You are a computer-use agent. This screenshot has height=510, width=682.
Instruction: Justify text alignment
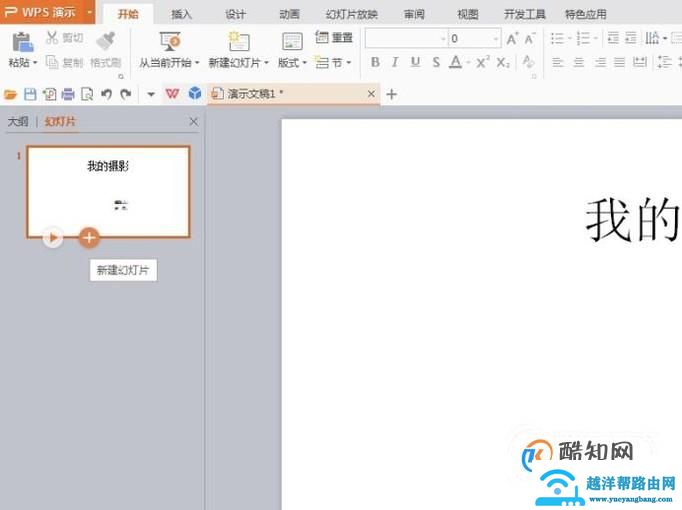click(x=619, y=63)
